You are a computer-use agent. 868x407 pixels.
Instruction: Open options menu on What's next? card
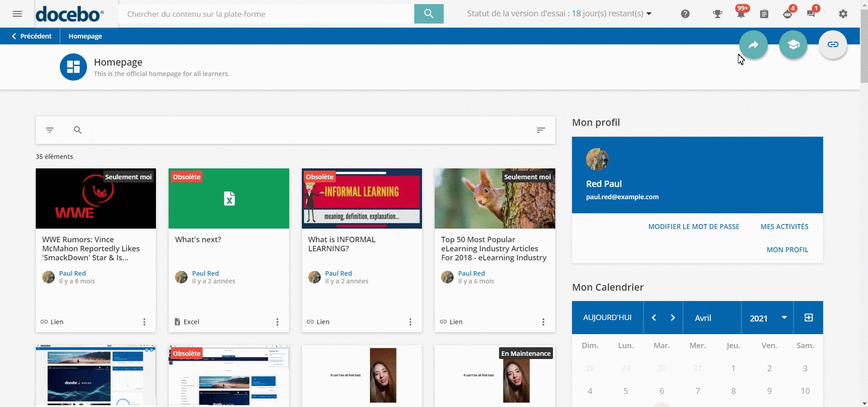277,322
